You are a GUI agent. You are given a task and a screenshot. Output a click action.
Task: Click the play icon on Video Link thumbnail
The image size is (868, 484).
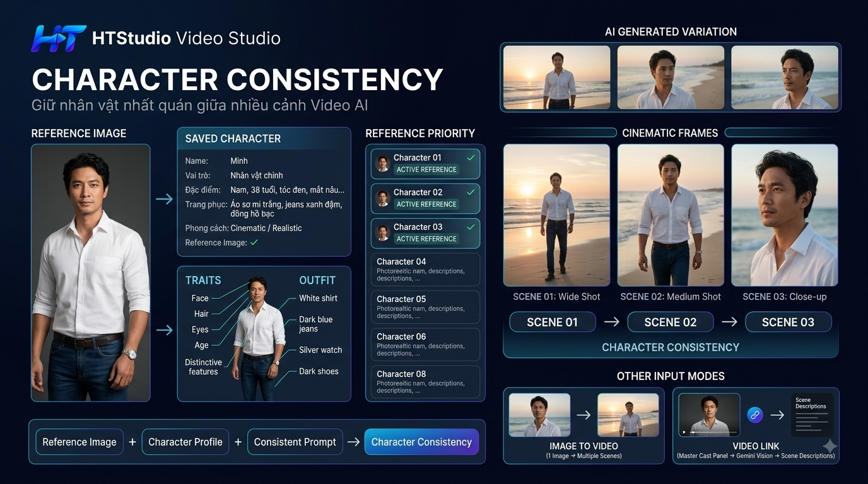684,432
